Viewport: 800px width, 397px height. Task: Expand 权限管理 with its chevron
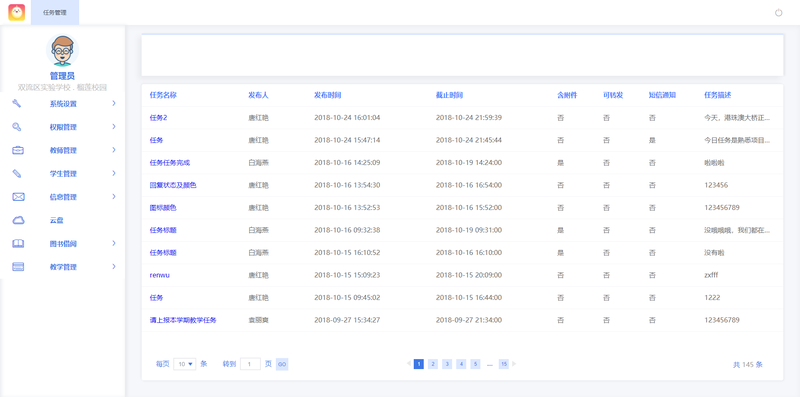tap(114, 127)
